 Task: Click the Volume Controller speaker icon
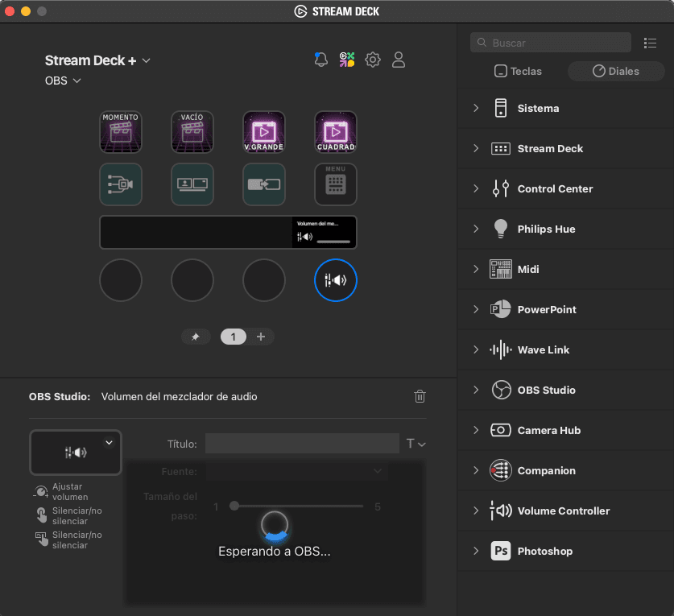pos(501,511)
